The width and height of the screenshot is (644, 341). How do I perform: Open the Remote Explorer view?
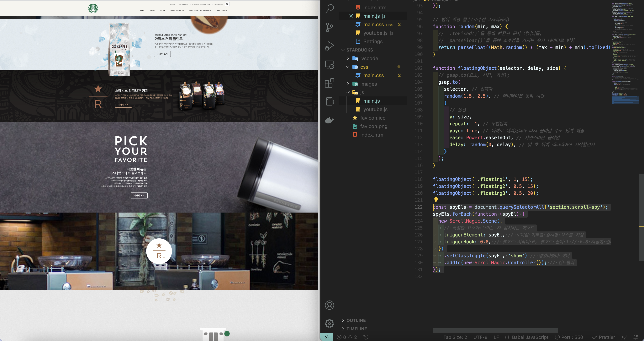coord(329,65)
